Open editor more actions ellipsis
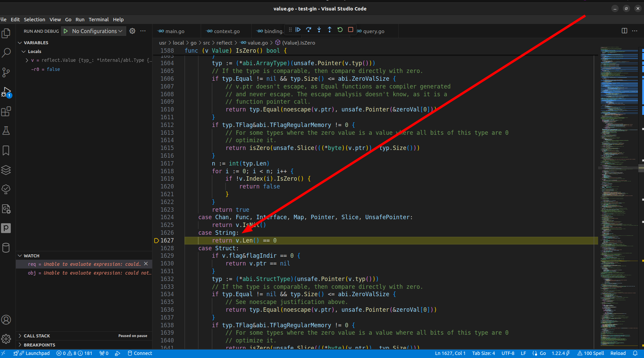The width and height of the screenshot is (644, 358). coord(635,31)
